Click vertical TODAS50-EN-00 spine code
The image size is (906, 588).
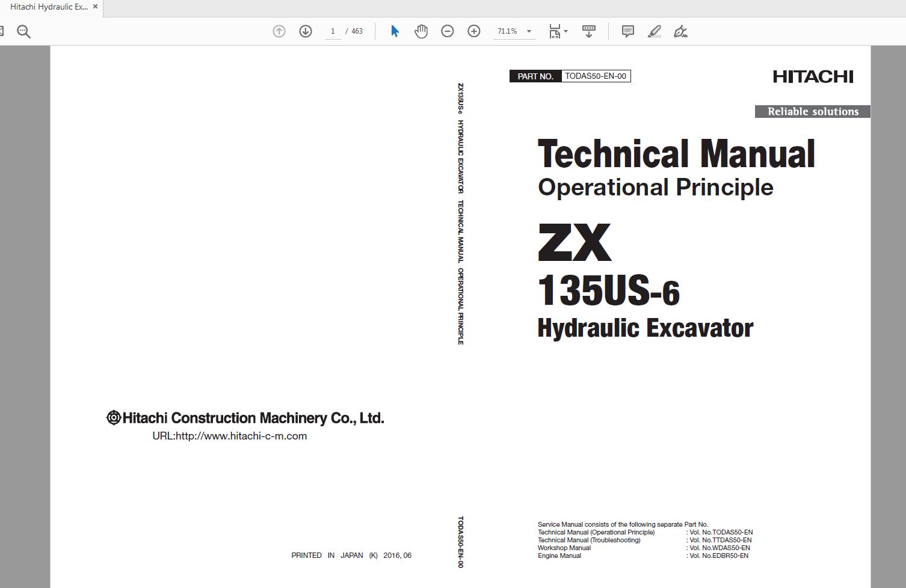461,542
